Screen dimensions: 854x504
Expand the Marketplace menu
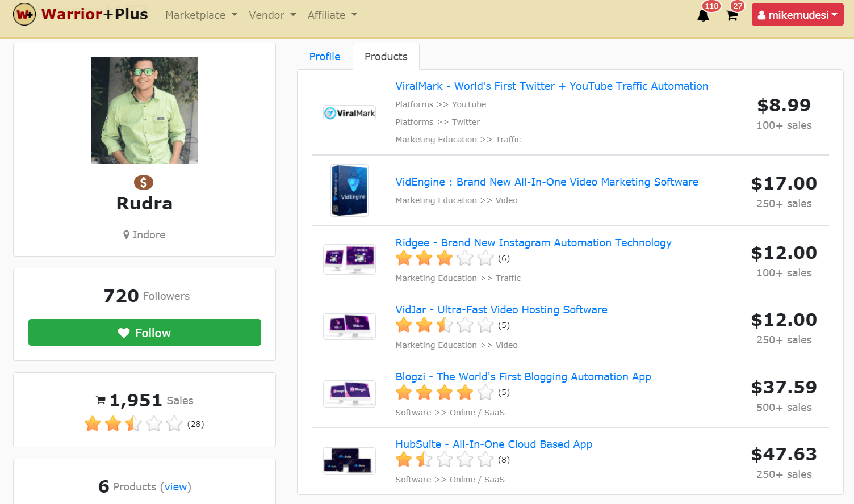coord(201,15)
